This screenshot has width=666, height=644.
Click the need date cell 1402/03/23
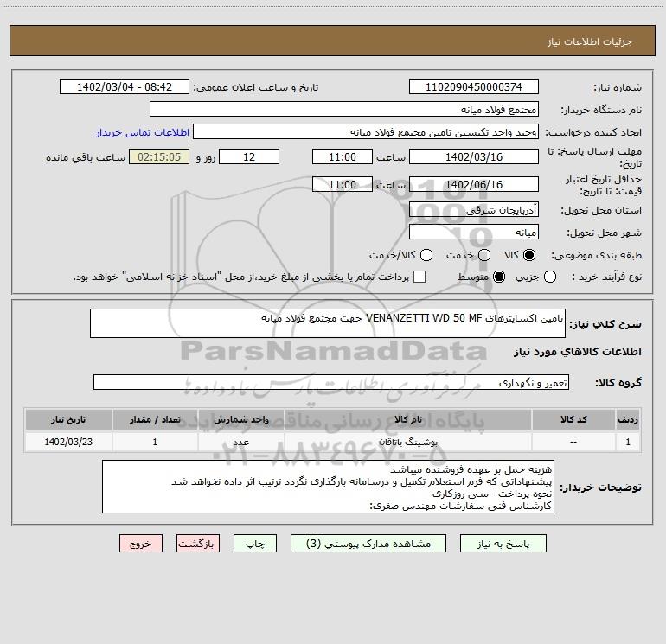(68, 442)
